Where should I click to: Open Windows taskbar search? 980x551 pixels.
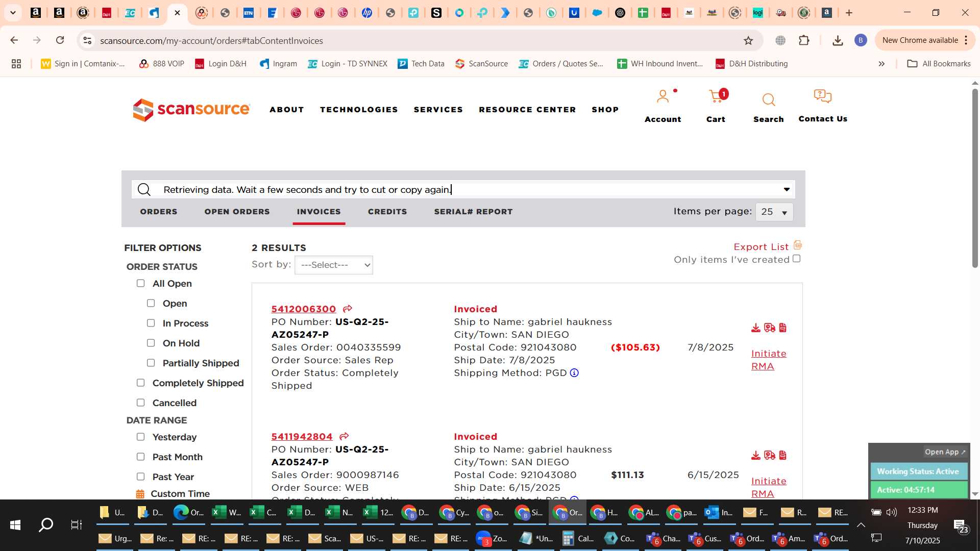[46, 524]
